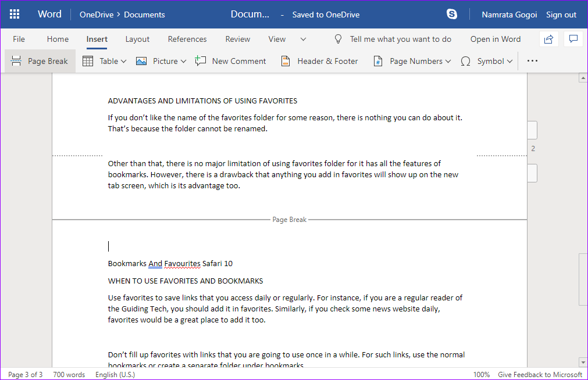Open the Review tab

(x=238, y=39)
